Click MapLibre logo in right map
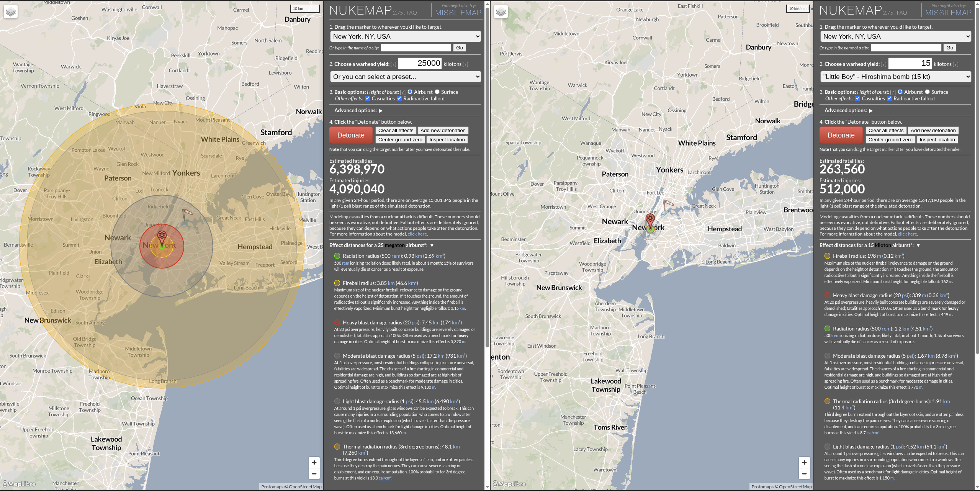 509,484
